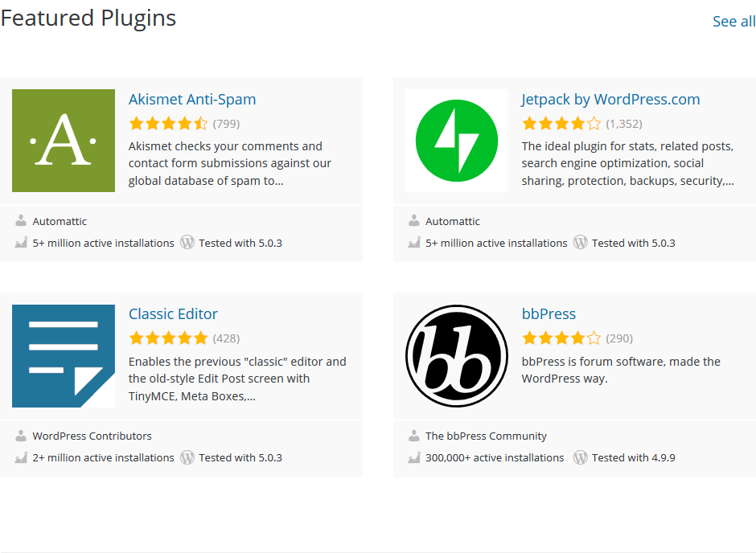The width and height of the screenshot is (756, 553).
Task: Open the blue Classic Editor icon
Action: (64, 356)
